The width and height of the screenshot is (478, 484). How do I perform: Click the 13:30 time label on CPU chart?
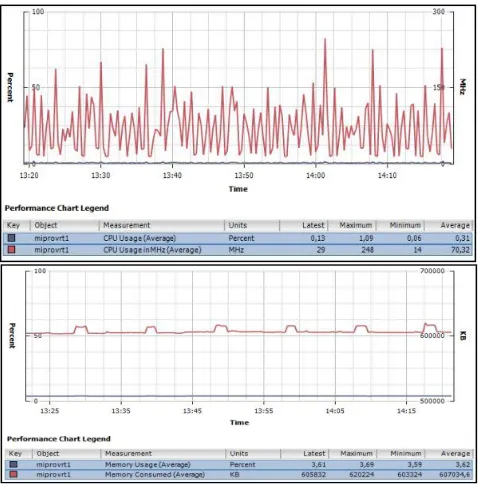(101, 175)
